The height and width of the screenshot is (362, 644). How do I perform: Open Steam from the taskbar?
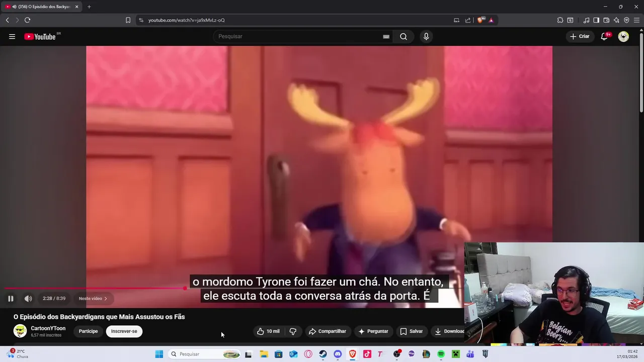(323, 354)
